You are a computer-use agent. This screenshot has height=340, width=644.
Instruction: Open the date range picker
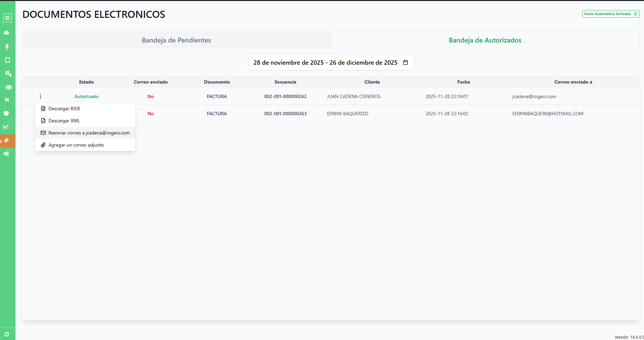[x=331, y=62]
